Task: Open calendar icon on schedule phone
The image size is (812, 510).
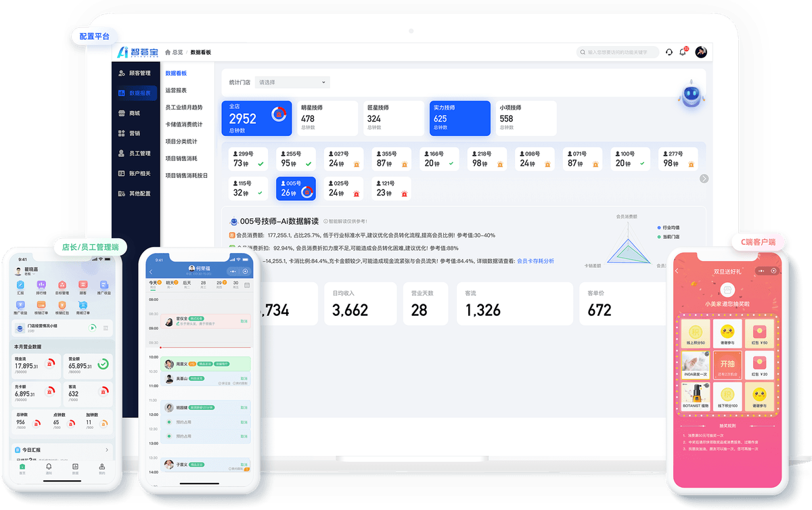Action: point(247,284)
